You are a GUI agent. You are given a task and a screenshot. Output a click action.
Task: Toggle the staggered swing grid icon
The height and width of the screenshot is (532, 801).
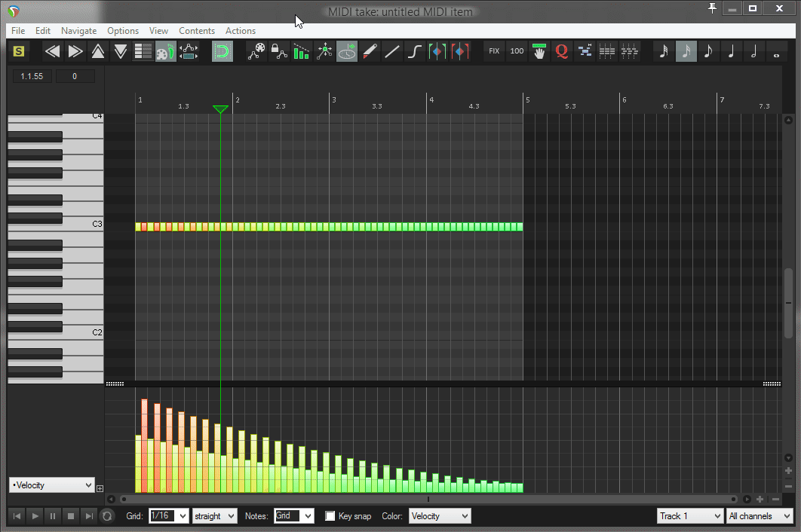pos(629,51)
